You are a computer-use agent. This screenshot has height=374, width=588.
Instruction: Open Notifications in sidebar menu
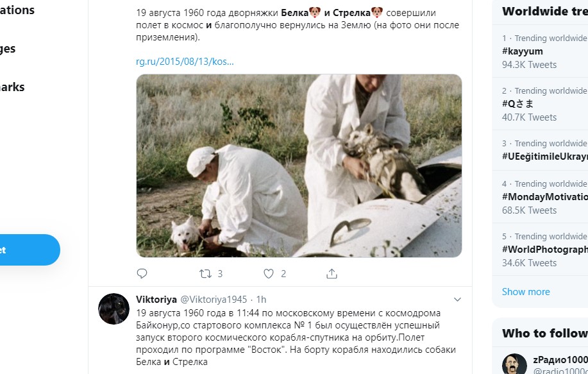point(17,10)
